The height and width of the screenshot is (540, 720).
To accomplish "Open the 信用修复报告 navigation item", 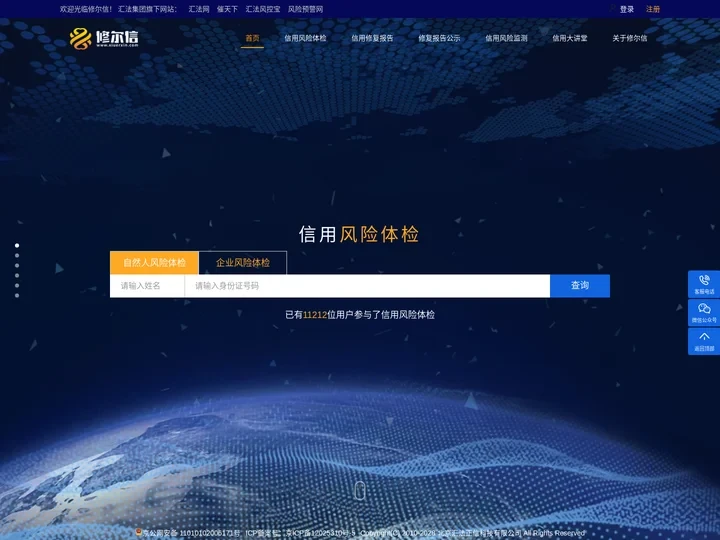I will [x=372, y=38].
